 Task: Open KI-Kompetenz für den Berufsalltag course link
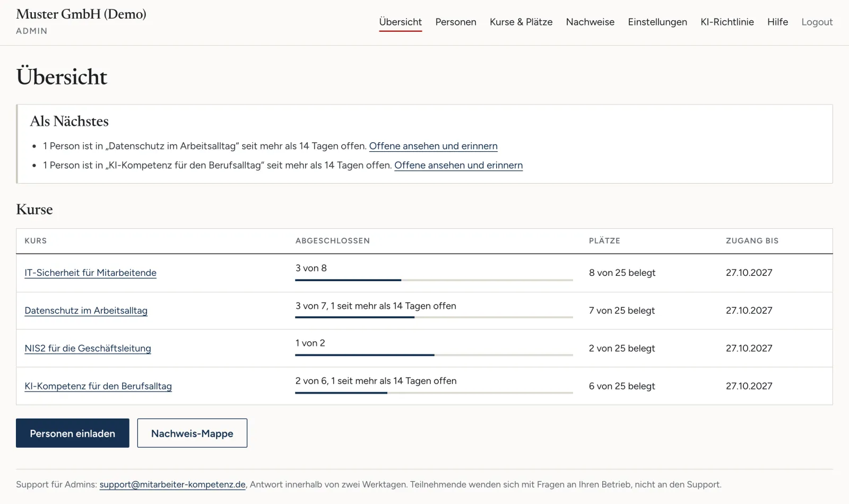coord(98,386)
